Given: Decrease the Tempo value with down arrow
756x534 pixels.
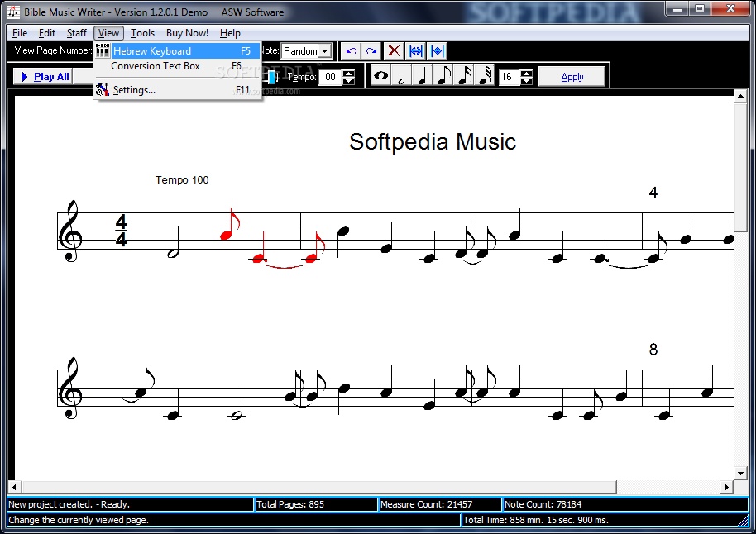Looking at the screenshot, I should 348,81.
